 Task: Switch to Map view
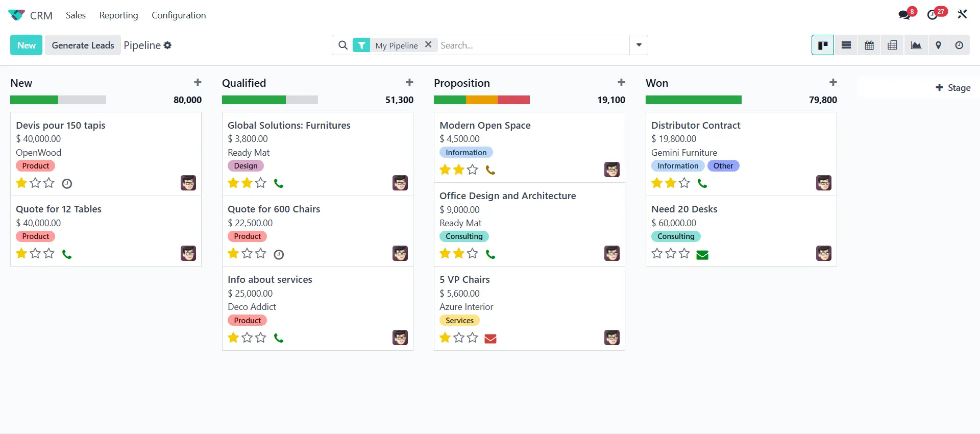(x=938, y=45)
